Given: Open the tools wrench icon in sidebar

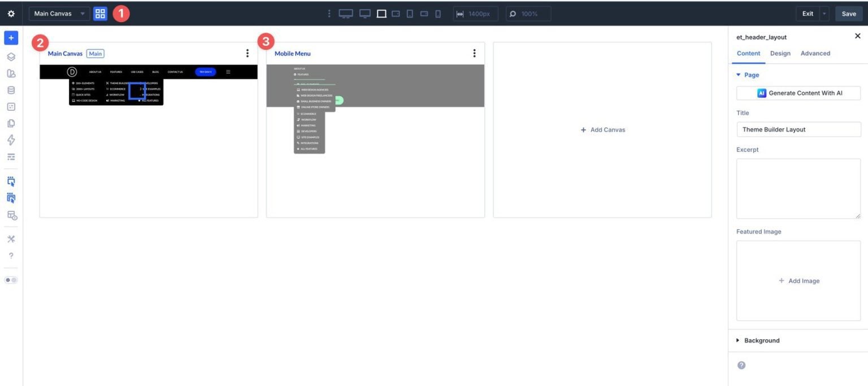Looking at the screenshot, I should coord(11,239).
